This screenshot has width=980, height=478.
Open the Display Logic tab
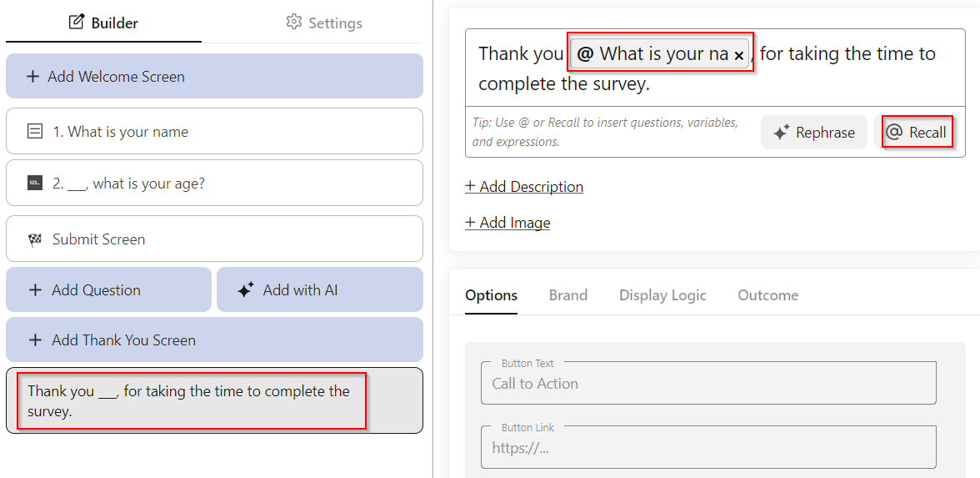pyautogui.click(x=662, y=295)
